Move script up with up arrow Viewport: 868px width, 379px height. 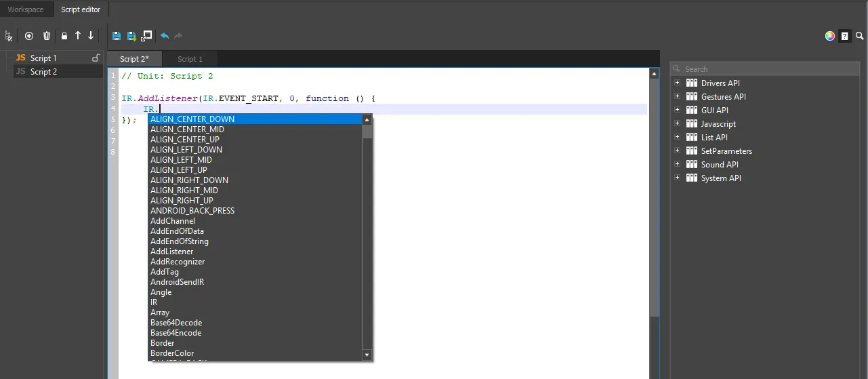pyautogui.click(x=78, y=35)
